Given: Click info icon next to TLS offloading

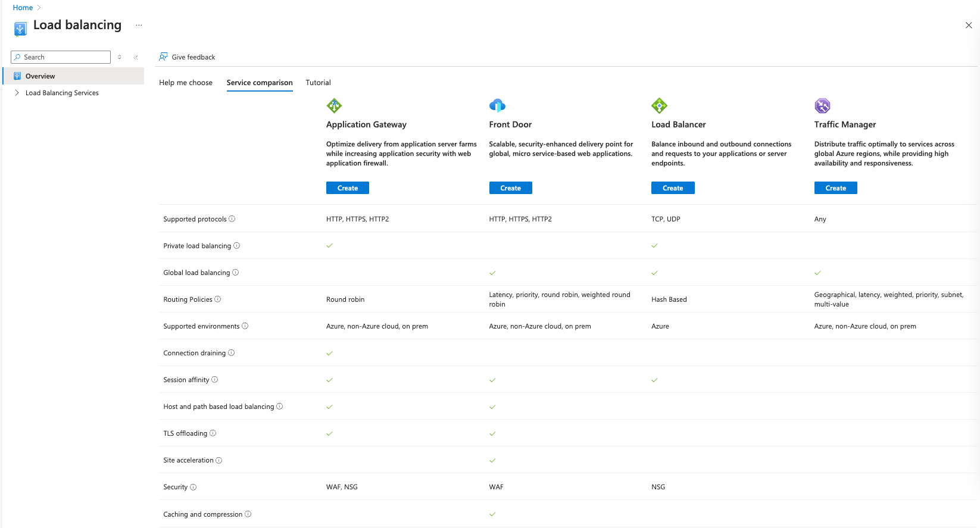Looking at the screenshot, I should (x=213, y=433).
